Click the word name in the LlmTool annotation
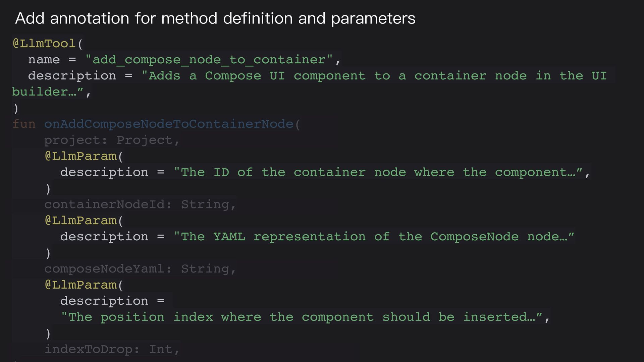The image size is (644, 362). [44, 60]
